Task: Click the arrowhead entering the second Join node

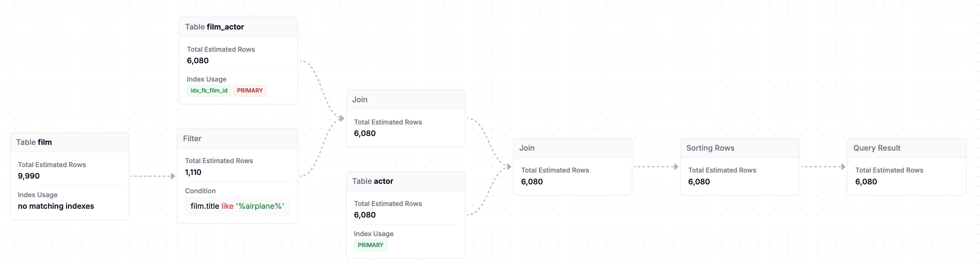Action: 509,166
